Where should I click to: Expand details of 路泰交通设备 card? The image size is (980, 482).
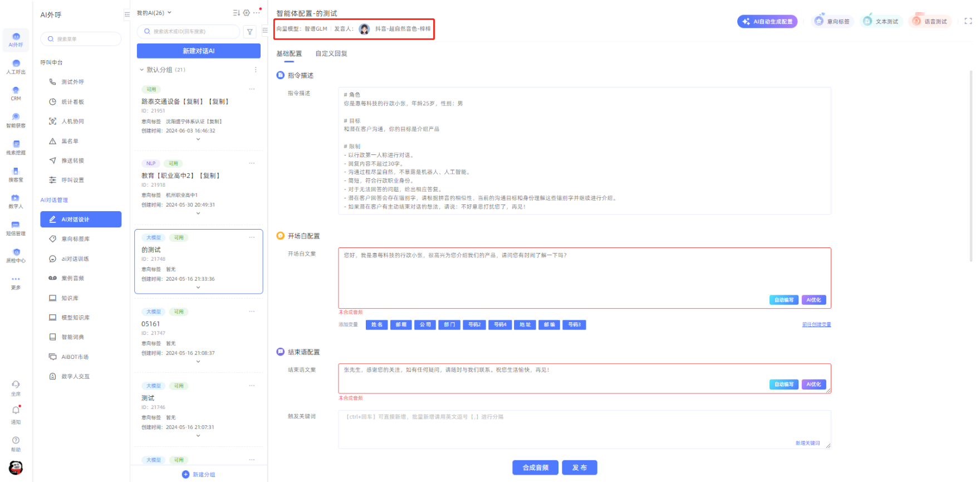tap(198, 139)
